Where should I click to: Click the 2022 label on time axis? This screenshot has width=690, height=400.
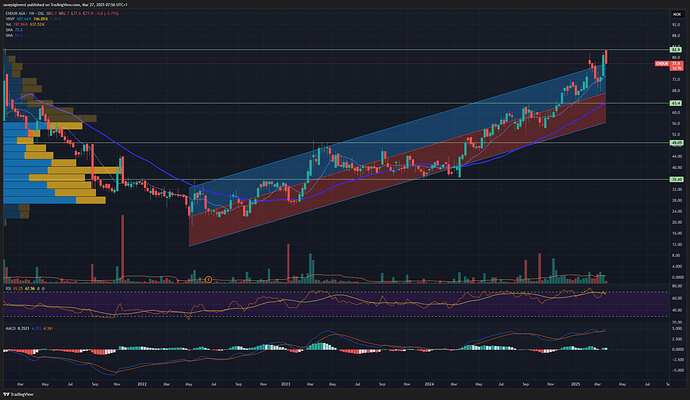[x=142, y=384]
